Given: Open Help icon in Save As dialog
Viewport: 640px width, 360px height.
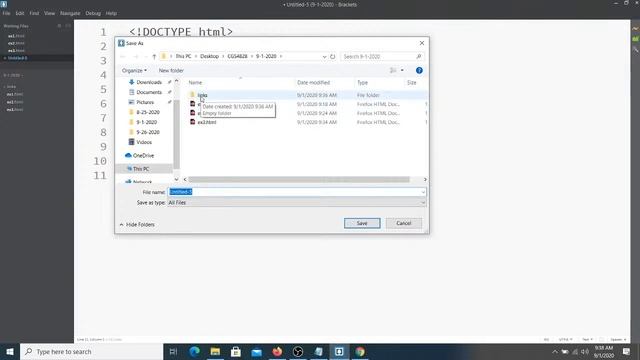Looking at the screenshot, I should pos(419,71).
